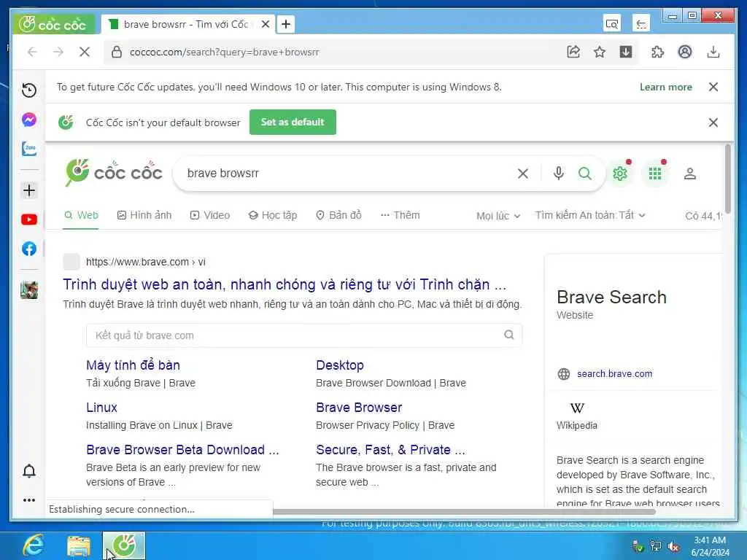Toggle the side panel button in title bar

point(641,23)
